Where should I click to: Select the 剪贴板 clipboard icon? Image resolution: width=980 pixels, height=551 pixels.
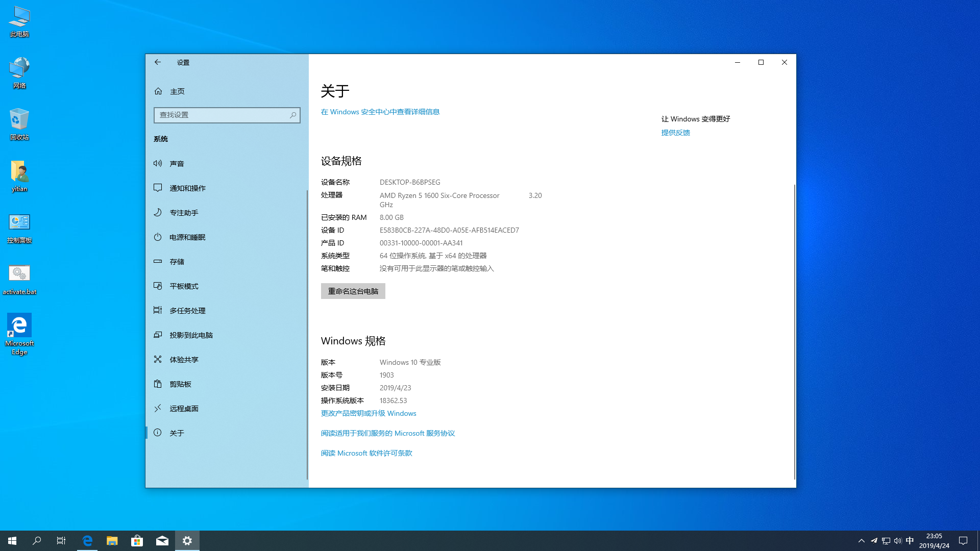pyautogui.click(x=158, y=384)
